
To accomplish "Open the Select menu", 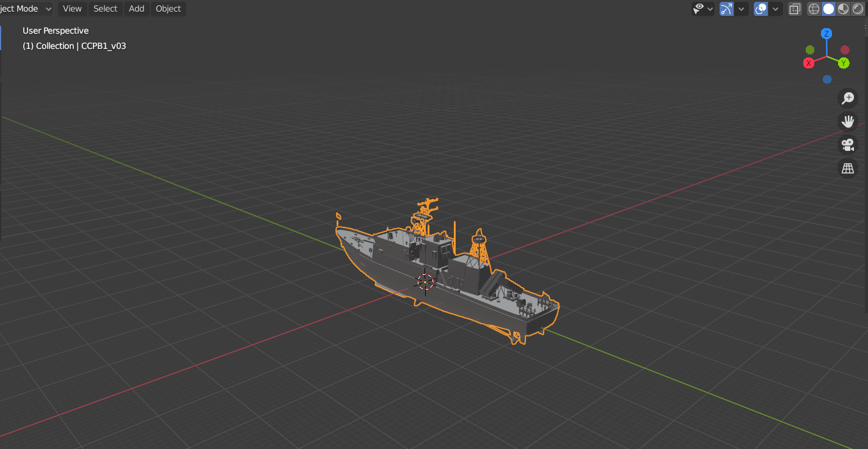I will (105, 9).
